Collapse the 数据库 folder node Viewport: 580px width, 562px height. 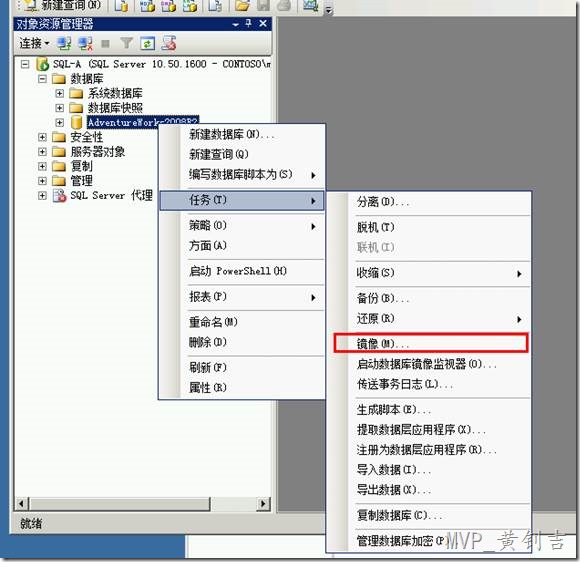click(43, 79)
